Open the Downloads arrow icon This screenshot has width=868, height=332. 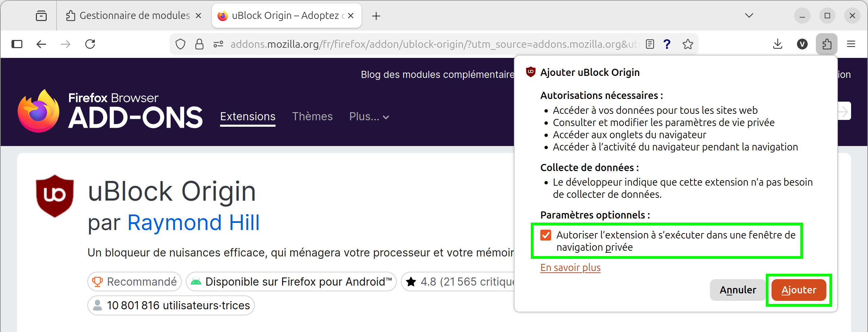point(778,44)
